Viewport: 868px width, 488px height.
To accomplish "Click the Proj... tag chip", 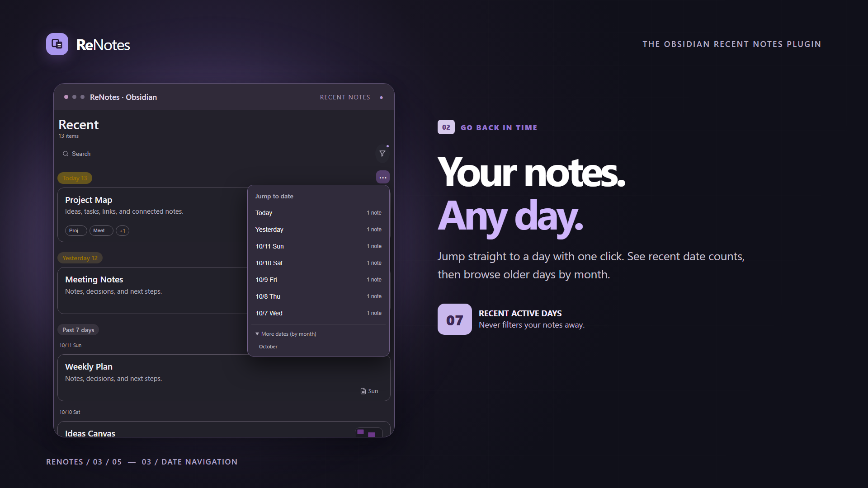I will (76, 231).
